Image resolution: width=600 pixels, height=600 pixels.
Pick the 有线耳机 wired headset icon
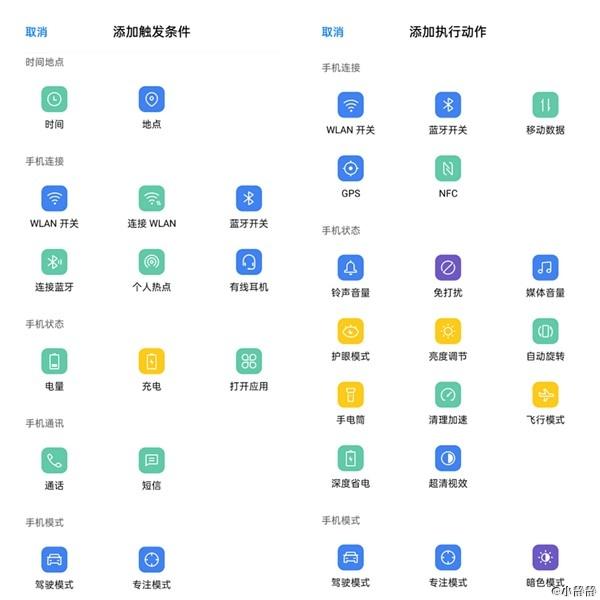[x=249, y=262]
